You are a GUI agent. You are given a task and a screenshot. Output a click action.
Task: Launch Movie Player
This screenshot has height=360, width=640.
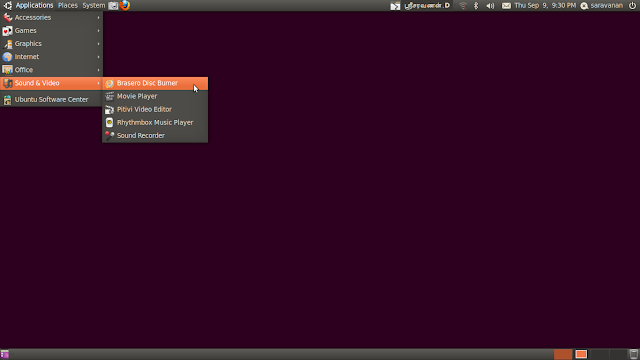click(x=155, y=96)
